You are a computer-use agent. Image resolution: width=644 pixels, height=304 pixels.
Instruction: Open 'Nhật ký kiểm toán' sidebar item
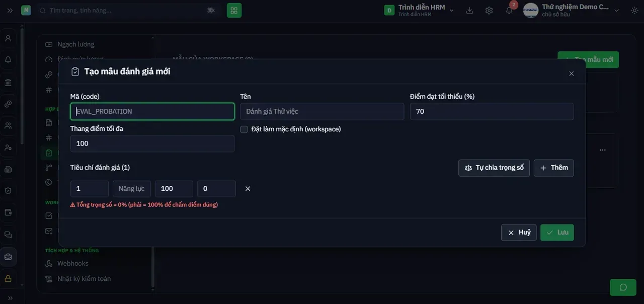click(84, 279)
